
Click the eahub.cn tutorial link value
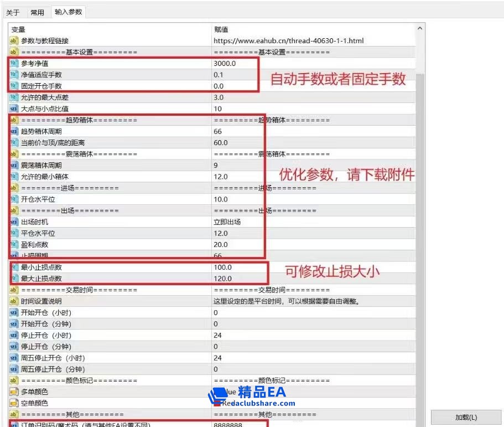288,40
